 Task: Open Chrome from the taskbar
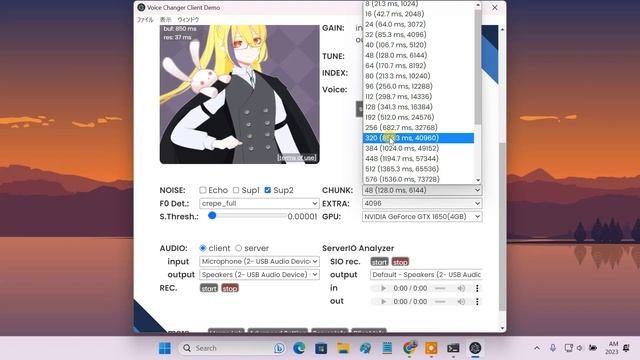click(409, 348)
